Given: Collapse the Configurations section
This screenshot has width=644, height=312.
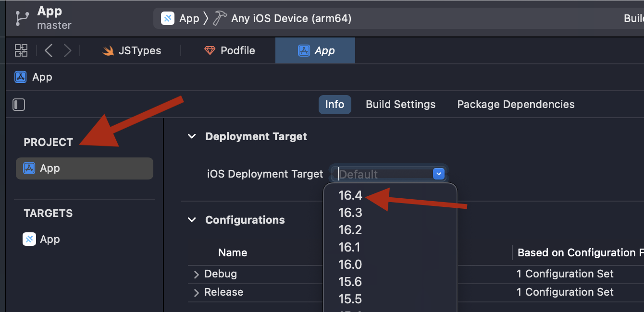Looking at the screenshot, I should [x=192, y=220].
